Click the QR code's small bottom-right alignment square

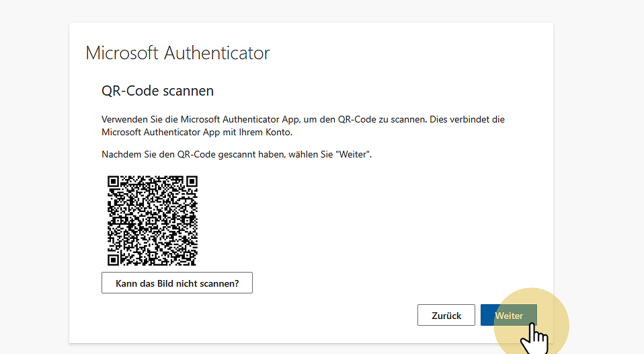185,253
